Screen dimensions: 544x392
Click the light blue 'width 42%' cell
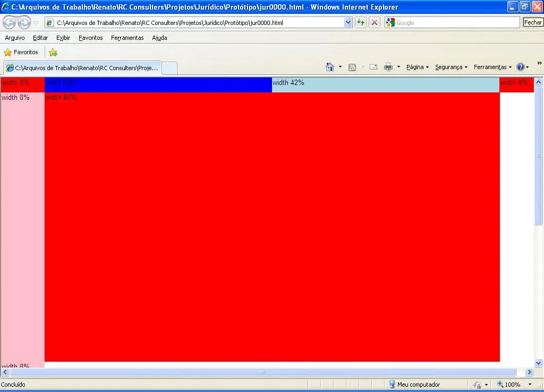(x=386, y=84)
